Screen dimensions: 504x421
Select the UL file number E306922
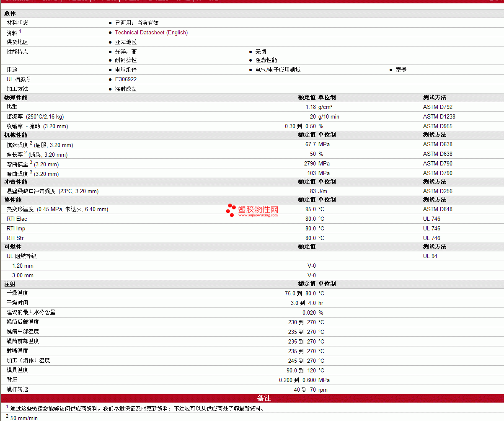126,80
